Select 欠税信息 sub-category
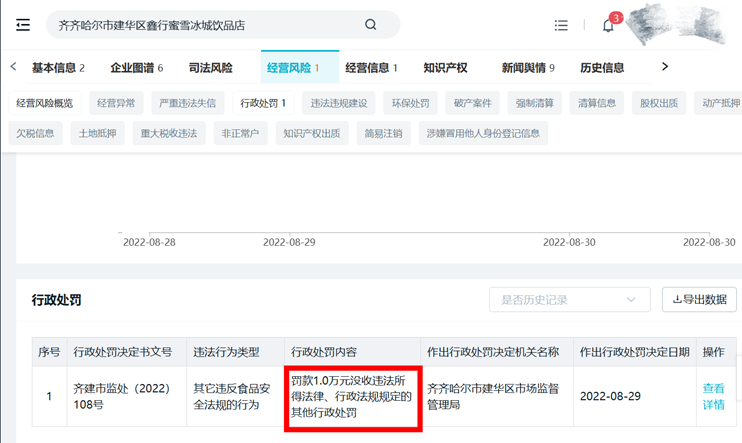This screenshot has width=742, height=443. pyautogui.click(x=35, y=133)
